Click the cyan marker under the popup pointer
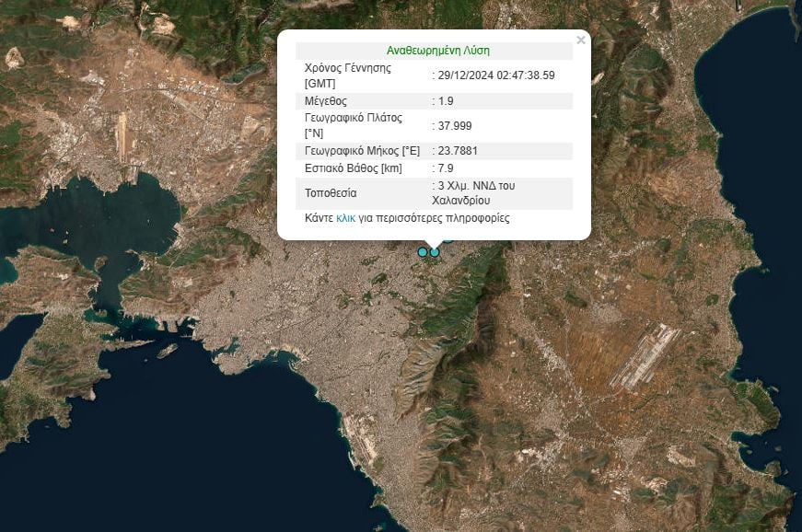 tap(436, 252)
